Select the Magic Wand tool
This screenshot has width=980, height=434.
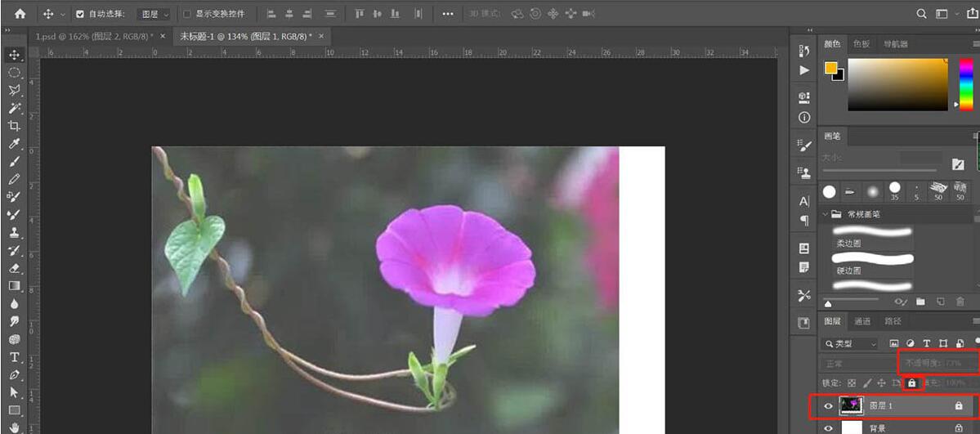coord(14,108)
